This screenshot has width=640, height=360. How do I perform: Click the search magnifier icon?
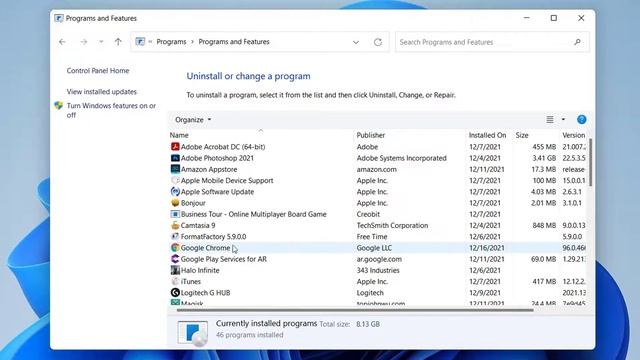[577, 42]
